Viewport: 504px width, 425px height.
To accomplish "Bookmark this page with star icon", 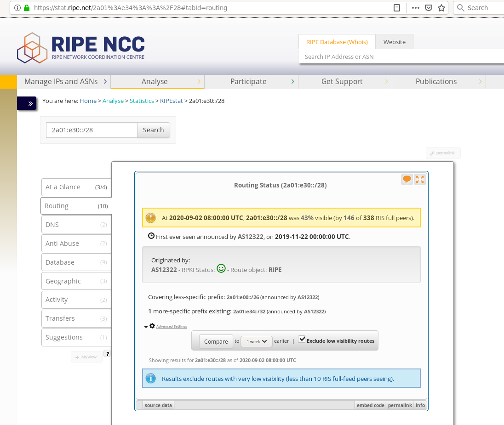I will click(441, 8).
